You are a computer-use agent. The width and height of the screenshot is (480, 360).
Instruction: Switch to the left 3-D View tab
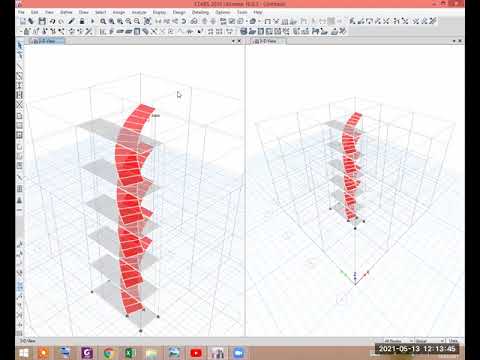(x=47, y=41)
